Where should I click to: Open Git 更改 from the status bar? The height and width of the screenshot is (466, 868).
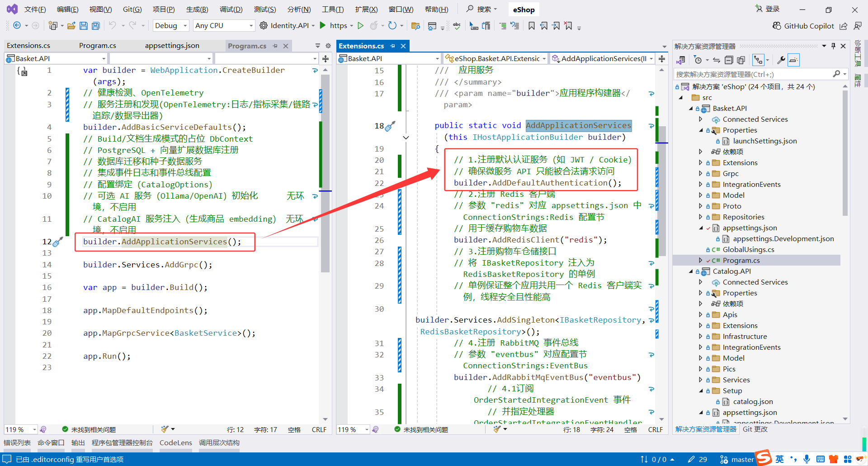[754, 429]
